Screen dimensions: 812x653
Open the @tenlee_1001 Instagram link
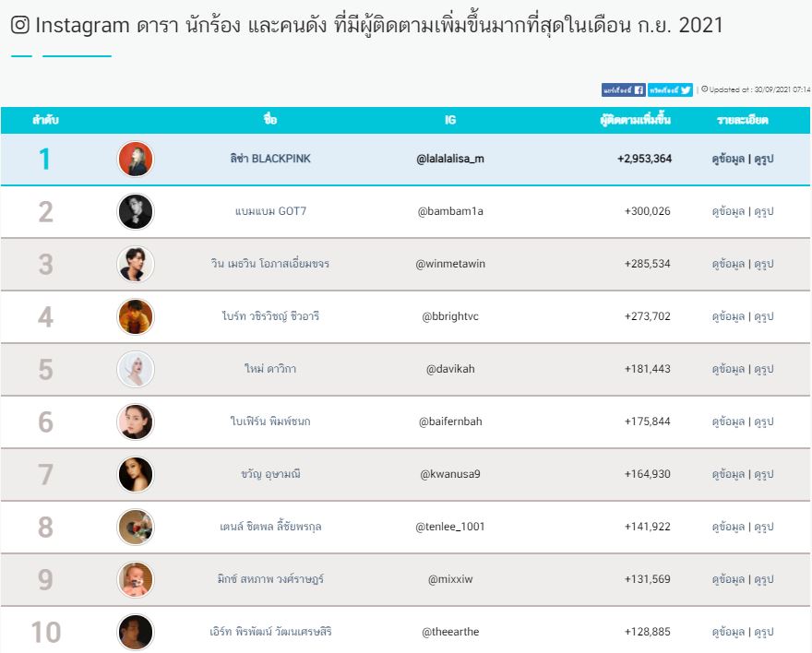(x=450, y=527)
